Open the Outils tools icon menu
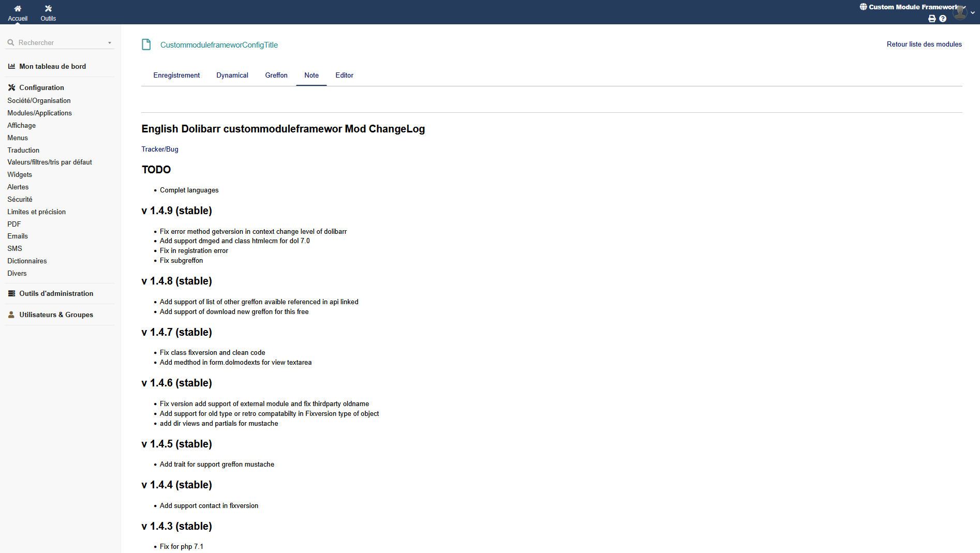980x553 pixels. click(x=48, y=8)
